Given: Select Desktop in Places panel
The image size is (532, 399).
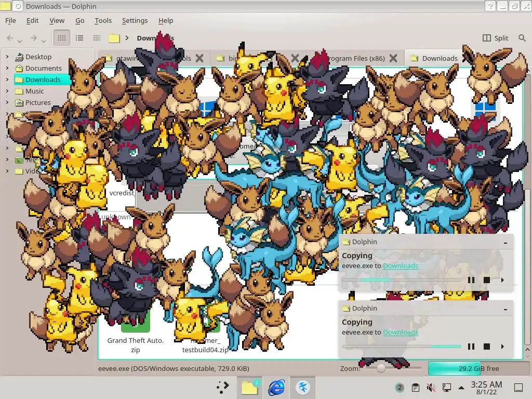Looking at the screenshot, I should [x=38, y=57].
